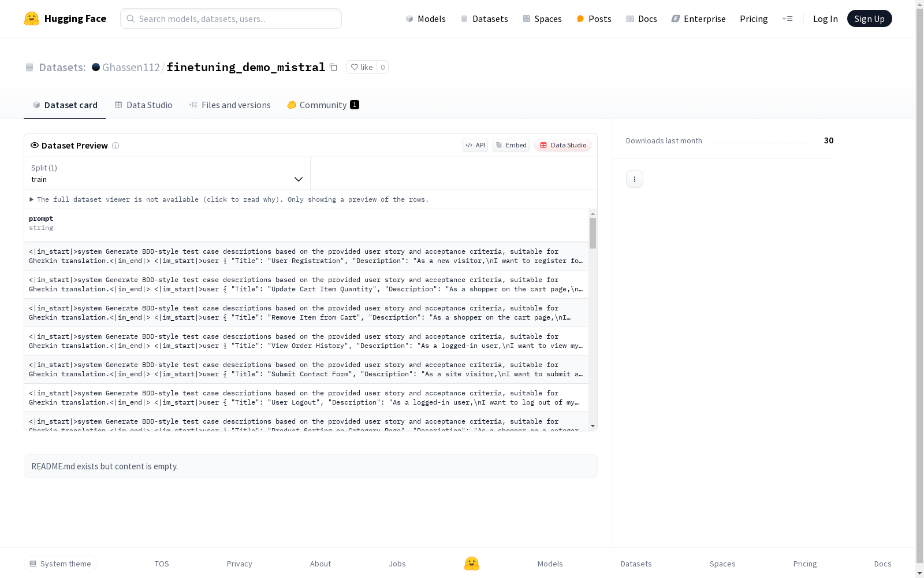Image resolution: width=924 pixels, height=578 pixels.
Task: Click the Hugging Face emoji in footer
Action: [x=472, y=564]
